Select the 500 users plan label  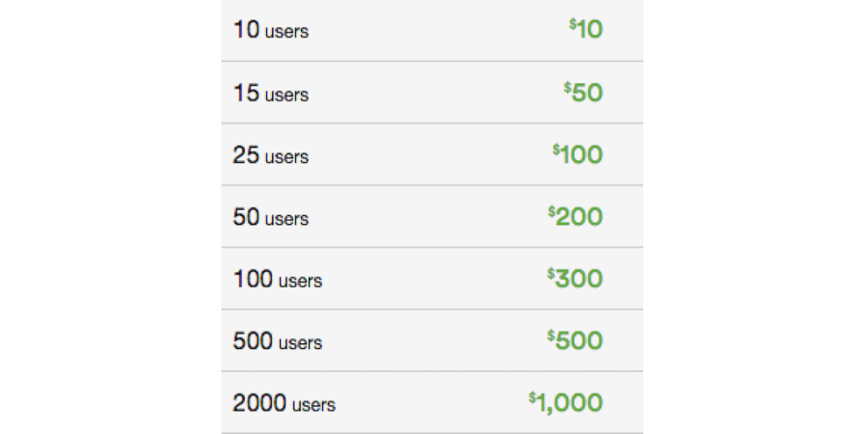278,341
